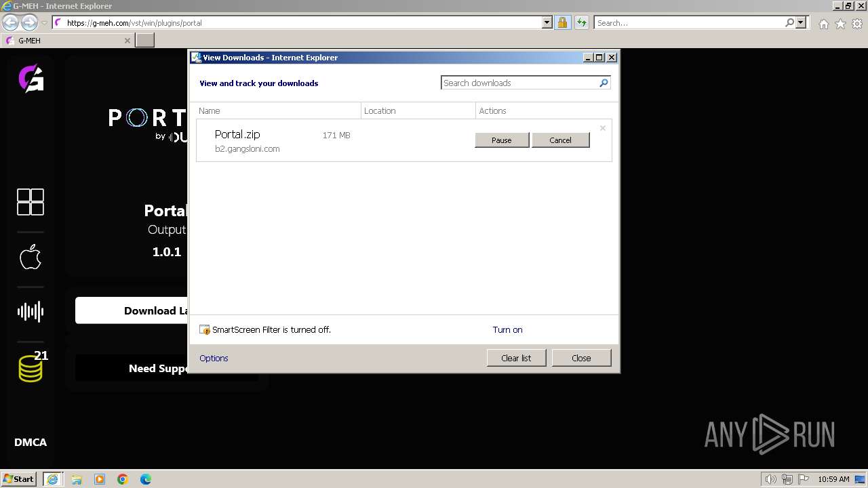
Task: Click the Action Center flag icon
Action: (804, 479)
